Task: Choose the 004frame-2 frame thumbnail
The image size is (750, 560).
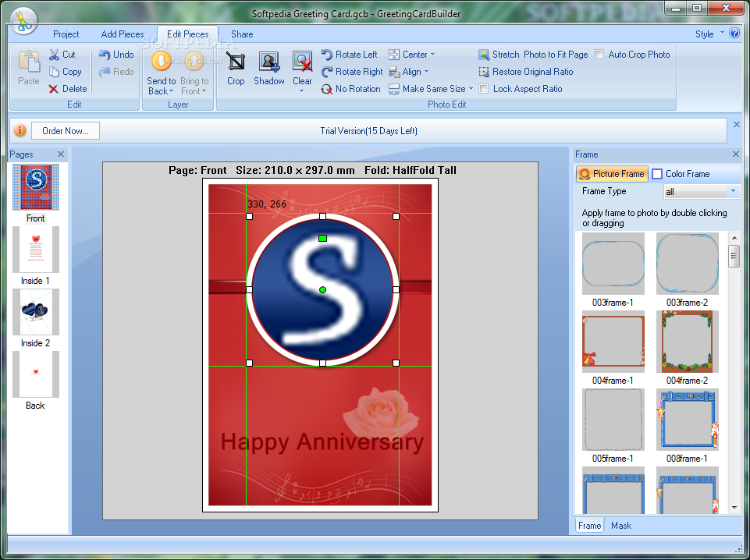Action: click(x=688, y=342)
